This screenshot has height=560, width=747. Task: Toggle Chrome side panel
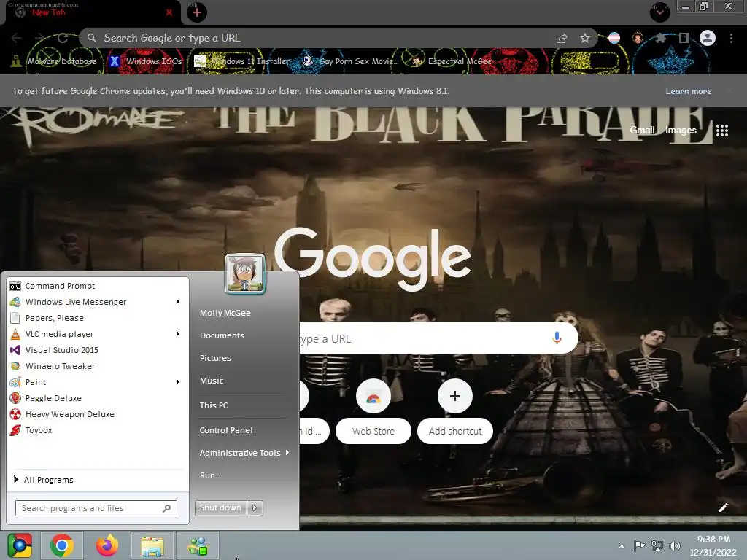point(684,38)
